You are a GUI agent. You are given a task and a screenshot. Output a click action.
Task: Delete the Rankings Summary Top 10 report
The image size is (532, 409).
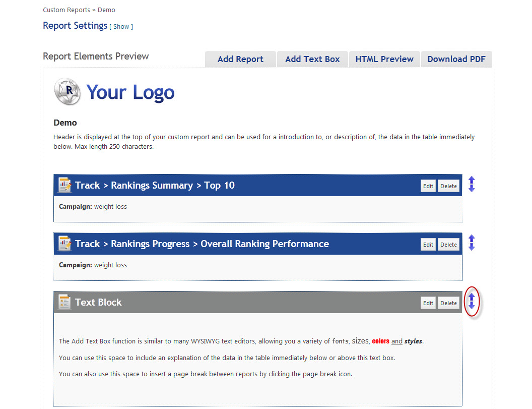tap(448, 186)
